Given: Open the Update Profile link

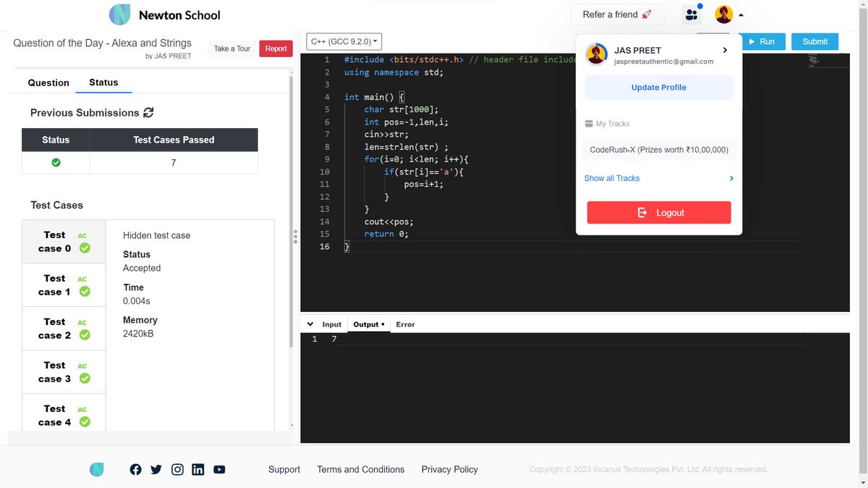Looking at the screenshot, I should pos(658,87).
